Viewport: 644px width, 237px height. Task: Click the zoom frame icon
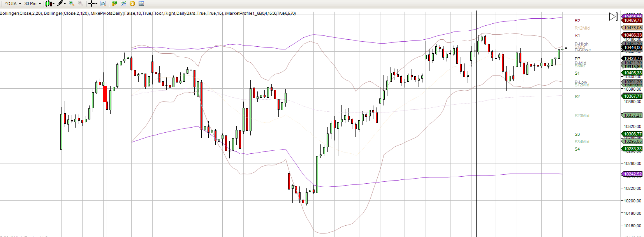(x=103, y=4)
